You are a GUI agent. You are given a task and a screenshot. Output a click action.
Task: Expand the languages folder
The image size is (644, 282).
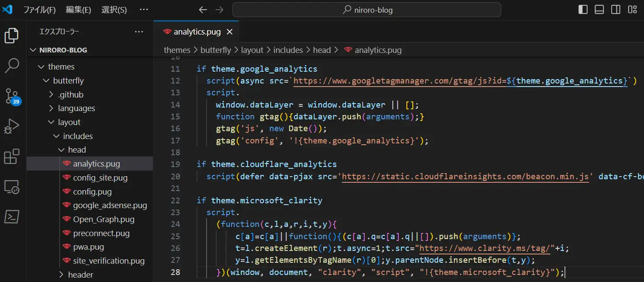tap(76, 108)
